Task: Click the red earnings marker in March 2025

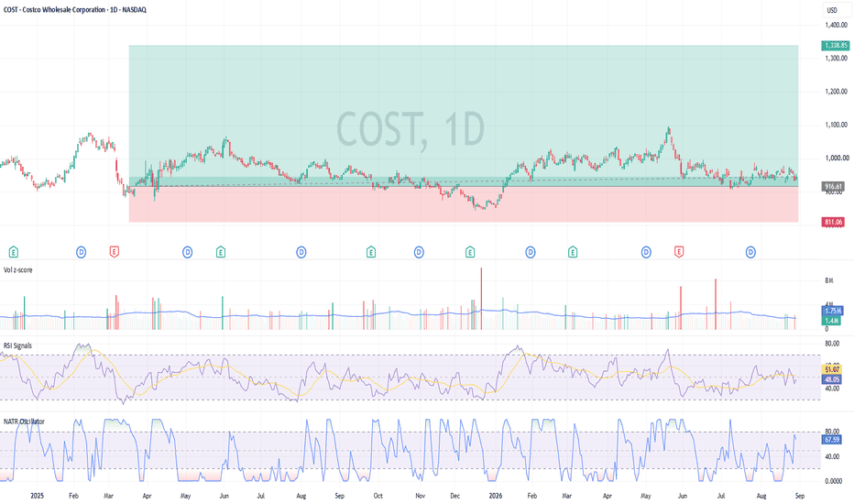Action: tap(114, 252)
